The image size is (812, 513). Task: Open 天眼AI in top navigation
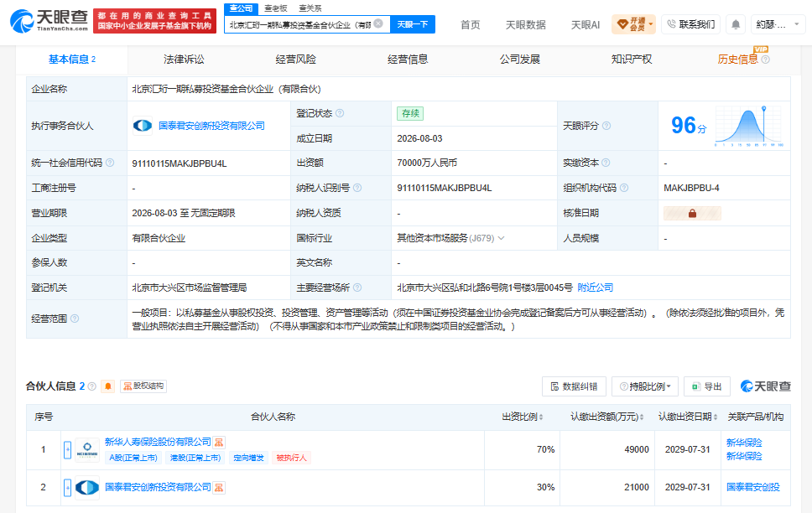(586, 24)
